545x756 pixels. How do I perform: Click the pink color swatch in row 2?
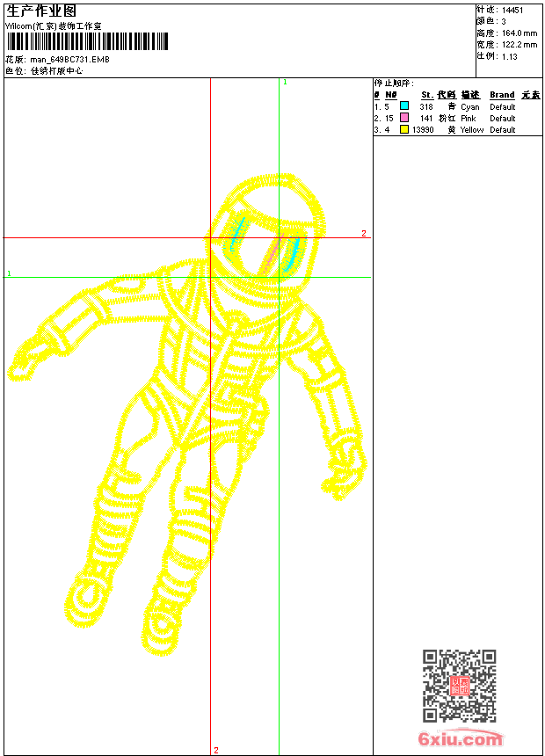click(404, 118)
